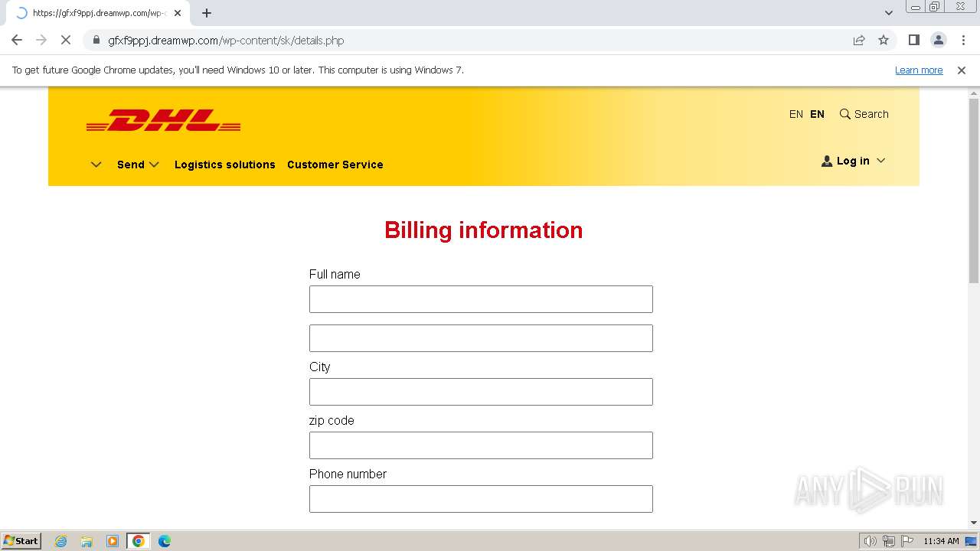Viewport: 980px width, 551px height.
Task: Click the share page icon
Action: pyautogui.click(x=859, y=40)
